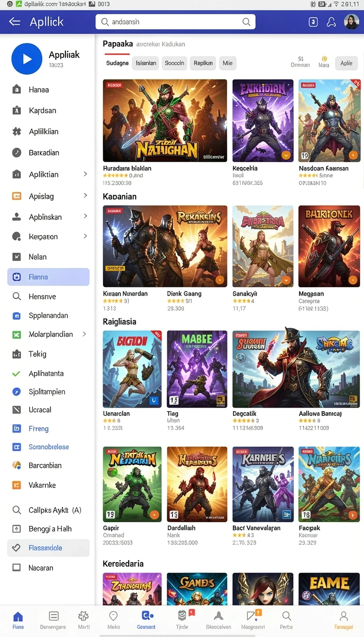Select the highlighted Flanna sidebar entry
Viewport: 364px width, 637px height.
click(48, 277)
